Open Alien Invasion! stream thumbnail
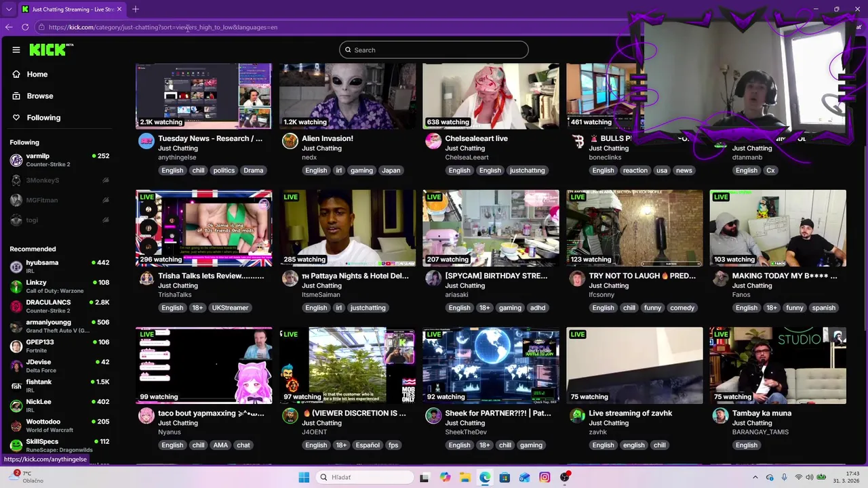868x488 pixels. click(347, 96)
